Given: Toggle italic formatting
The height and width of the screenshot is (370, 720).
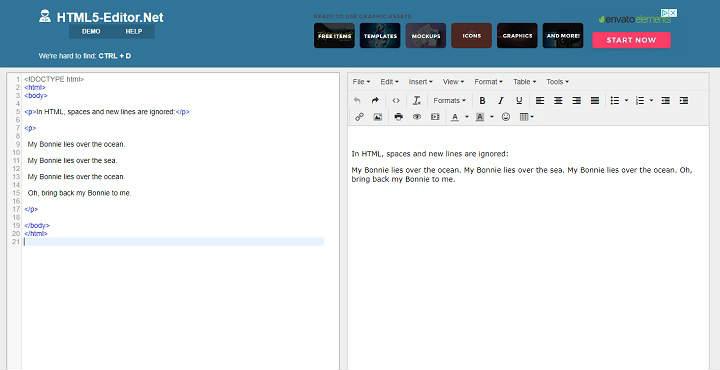Looking at the screenshot, I should 501,101.
